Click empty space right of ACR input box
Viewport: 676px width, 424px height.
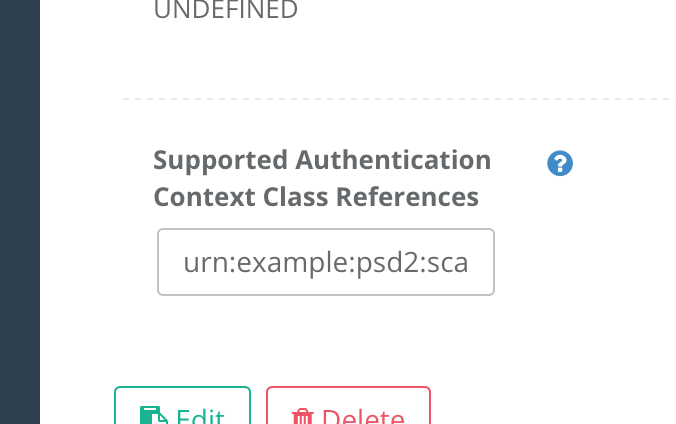pyautogui.click(x=582, y=262)
